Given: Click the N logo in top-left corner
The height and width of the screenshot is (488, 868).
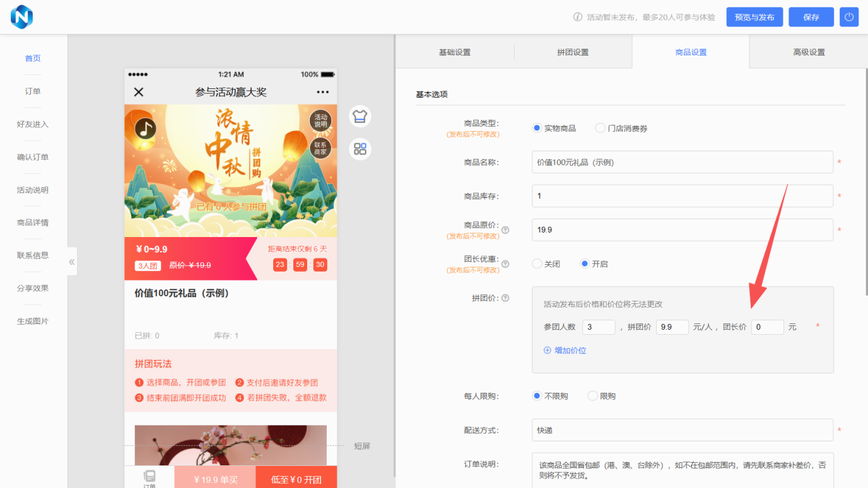Looking at the screenshot, I should coord(21,17).
